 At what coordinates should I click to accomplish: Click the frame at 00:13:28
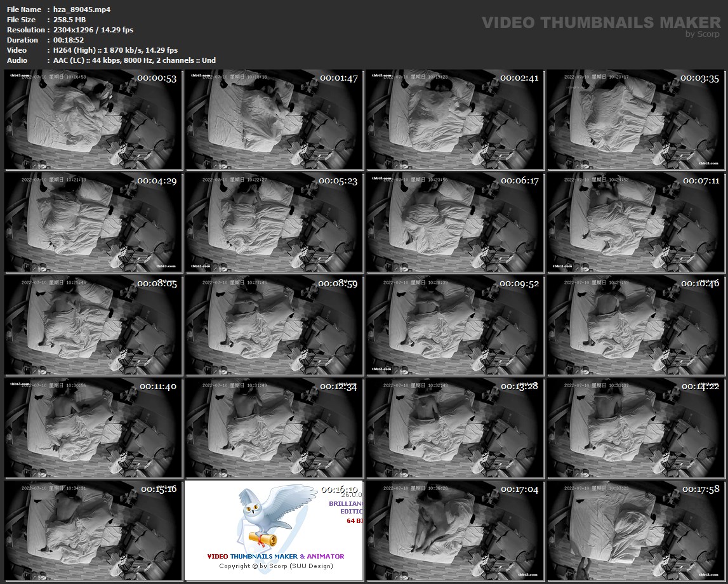click(x=455, y=428)
